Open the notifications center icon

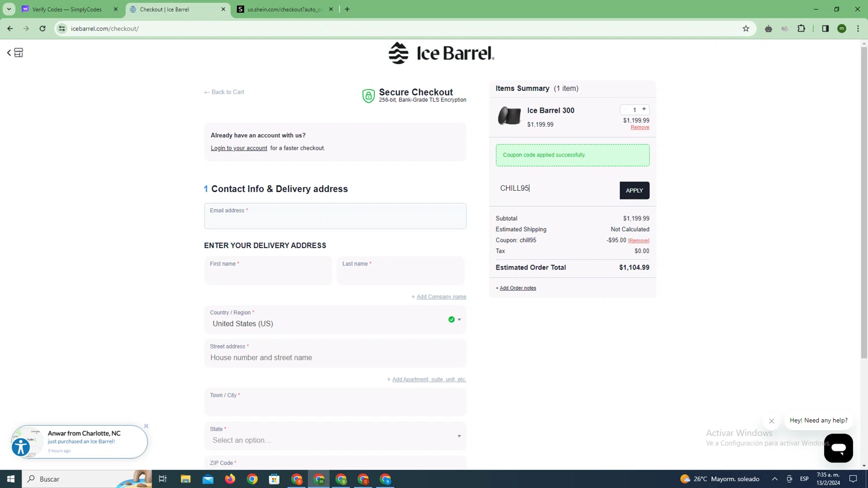(x=853, y=479)
